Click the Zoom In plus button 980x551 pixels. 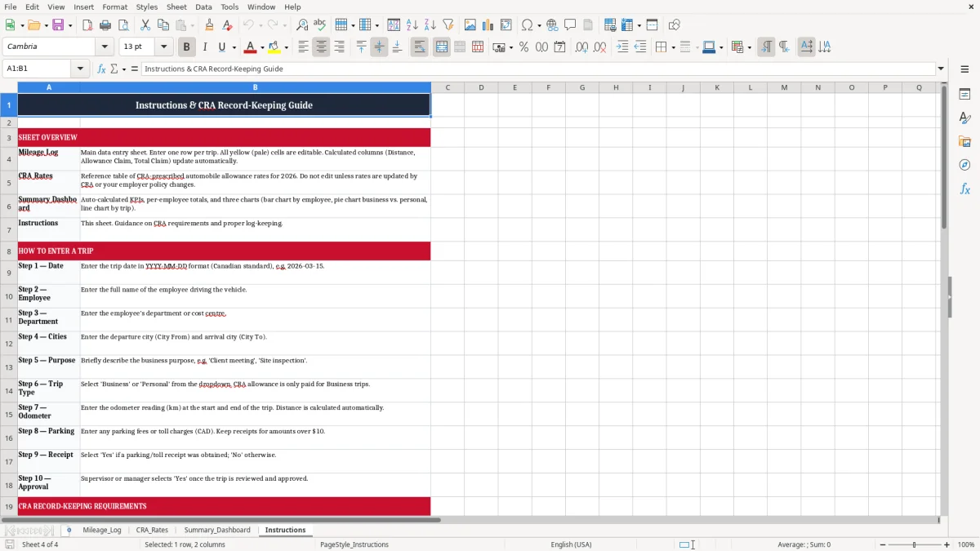click(947, 544)
